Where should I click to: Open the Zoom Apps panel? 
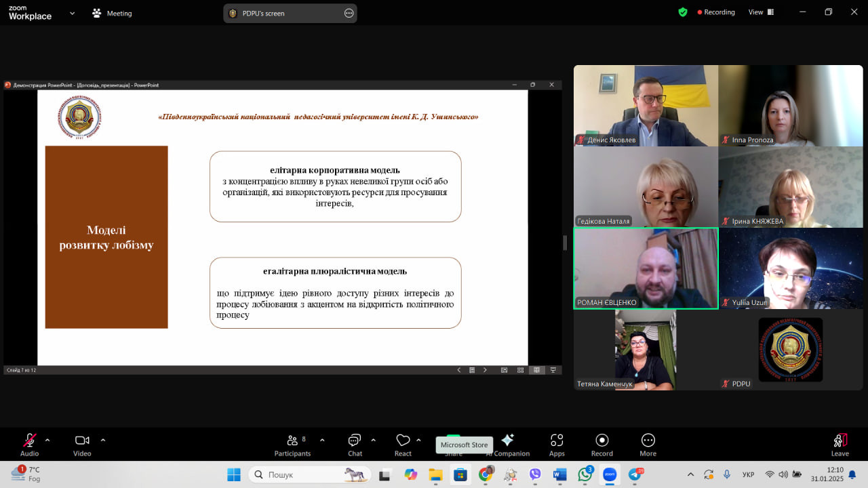pyautogui.click(x=557, y=445)
